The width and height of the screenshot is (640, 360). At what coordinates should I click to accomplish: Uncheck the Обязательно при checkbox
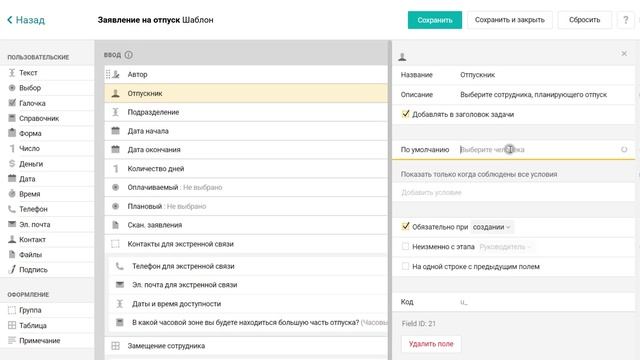[x=405, y=226]
